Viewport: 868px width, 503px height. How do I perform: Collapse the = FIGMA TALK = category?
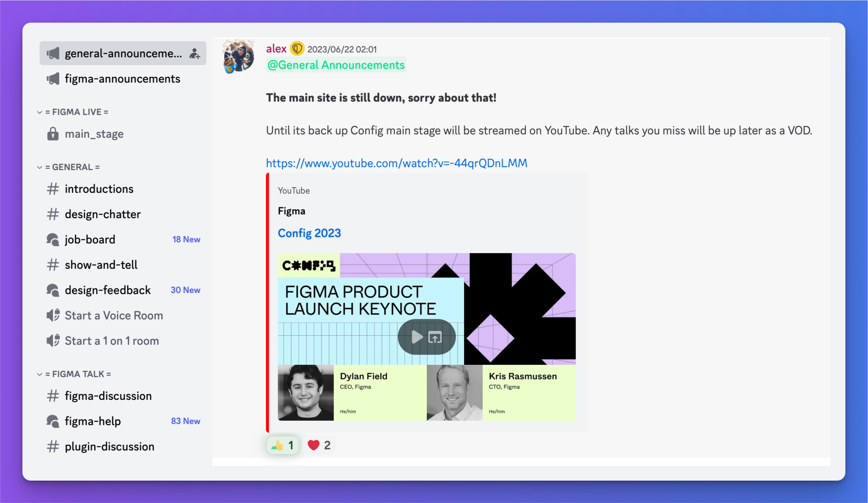(x=74, y=374)
